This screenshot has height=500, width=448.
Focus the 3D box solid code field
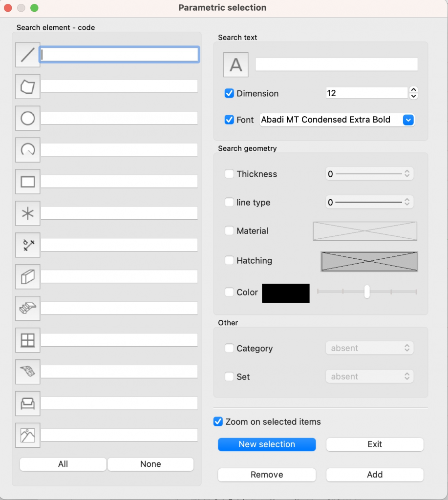pos(119,276)
